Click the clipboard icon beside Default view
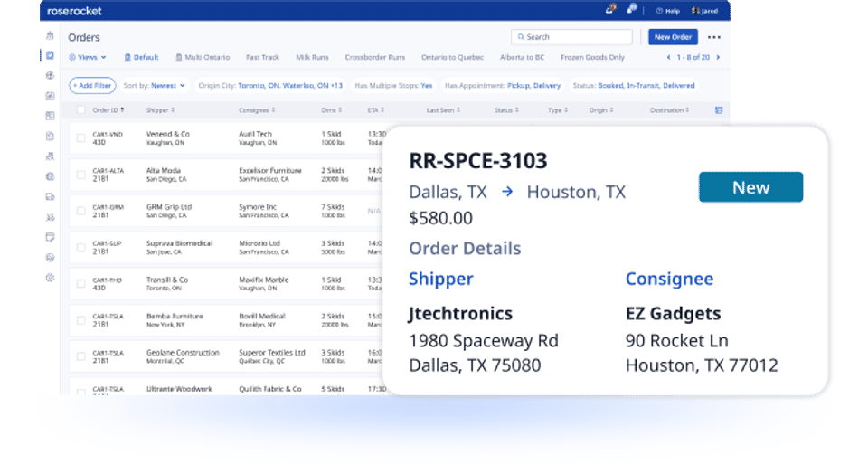Viewport: 868px width, 474px height. click(127, 57)
